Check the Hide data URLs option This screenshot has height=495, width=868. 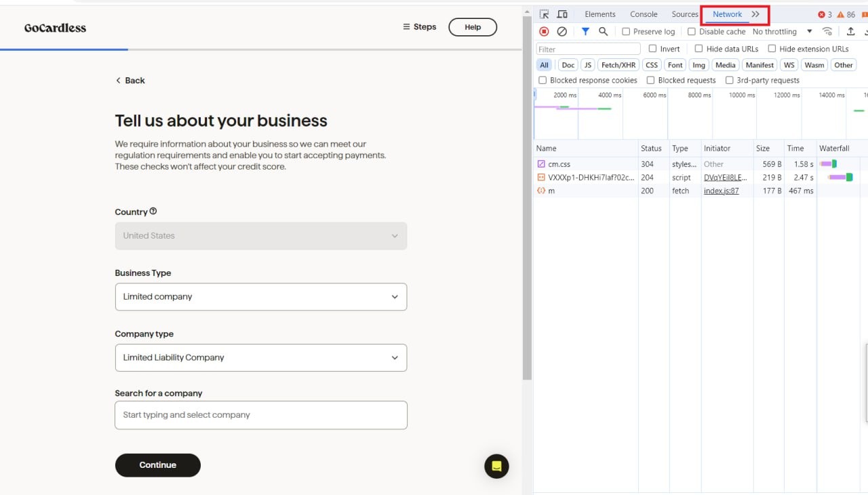698,49
